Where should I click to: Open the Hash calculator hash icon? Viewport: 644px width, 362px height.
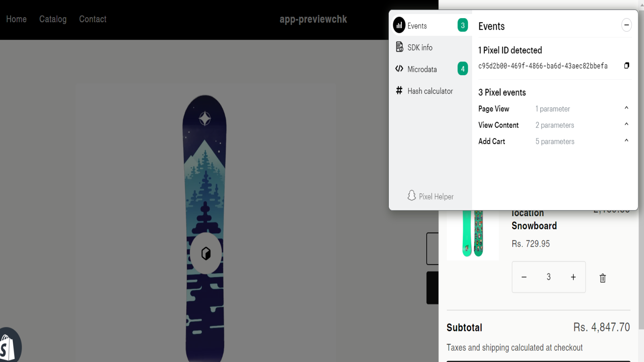click(x=399, y=90)
